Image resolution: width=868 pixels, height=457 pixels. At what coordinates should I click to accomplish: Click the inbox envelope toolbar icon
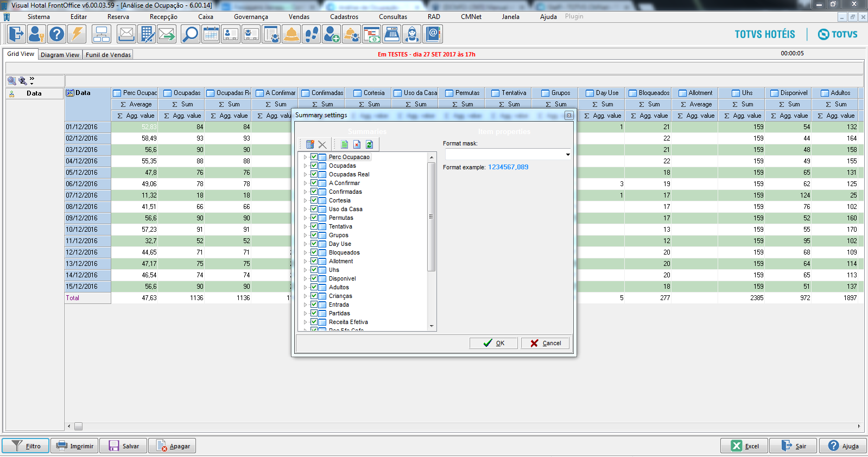pos(126,34)
